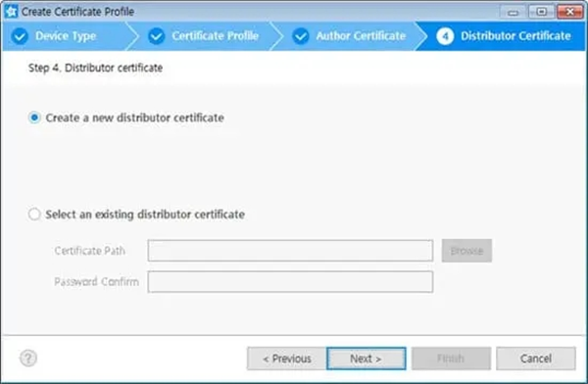
Task: Go back with Previous button
Action: pyautogui.click(x=287, y=359)
